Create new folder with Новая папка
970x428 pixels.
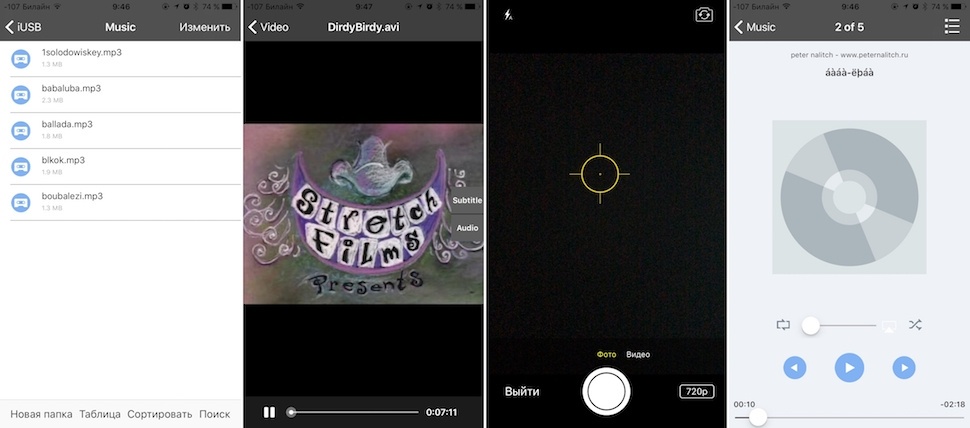pos(41,414)
